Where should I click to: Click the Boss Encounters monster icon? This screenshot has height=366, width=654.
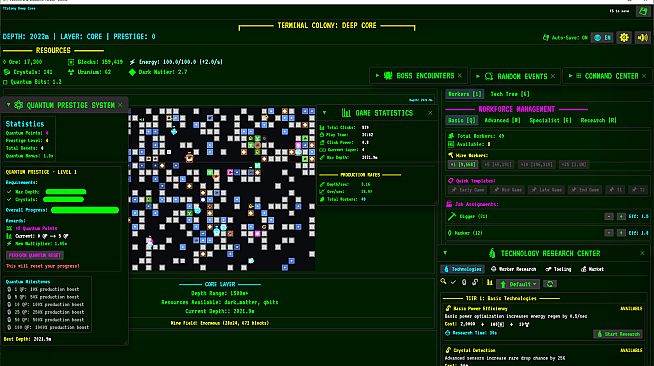point(388,75)
